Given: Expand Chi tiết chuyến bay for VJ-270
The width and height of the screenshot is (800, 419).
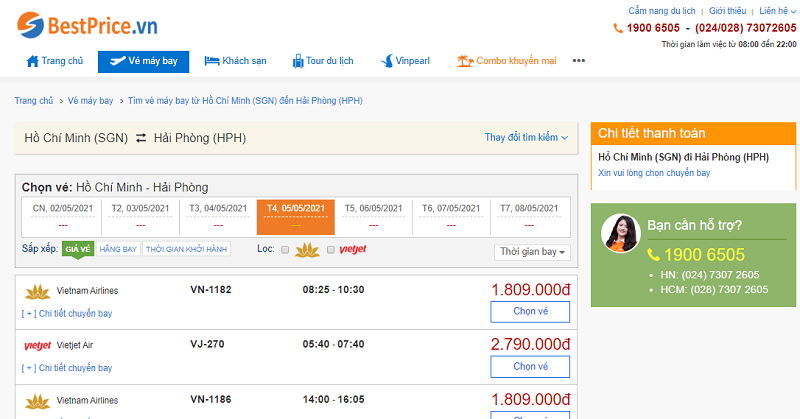Looking at the screenshot, I should point(67,368).
